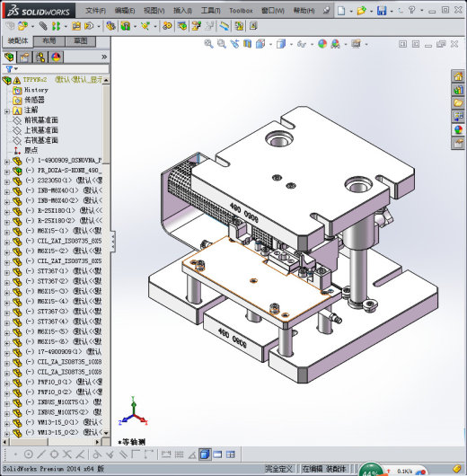Click the Edit Appearance color sphere icon
This screenshot has width=467, height=476.
pyautogui.click(x=322, y=44)
